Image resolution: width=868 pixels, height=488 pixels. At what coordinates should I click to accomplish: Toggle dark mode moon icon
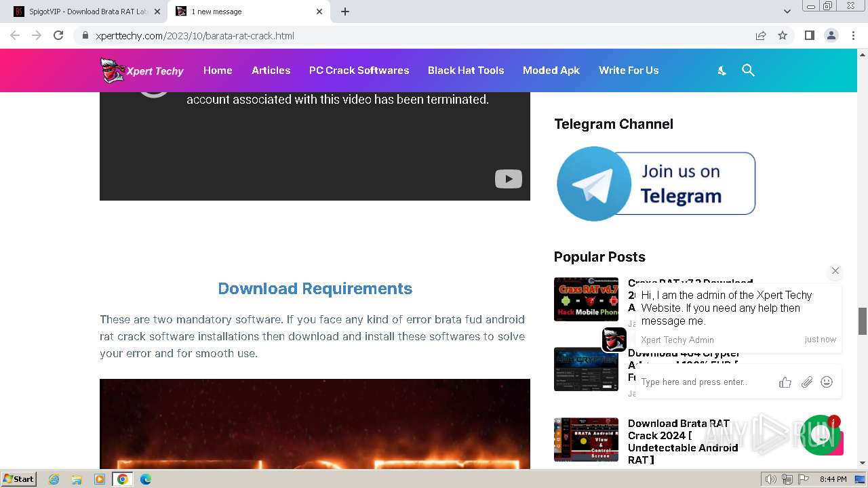pos(722,70)
